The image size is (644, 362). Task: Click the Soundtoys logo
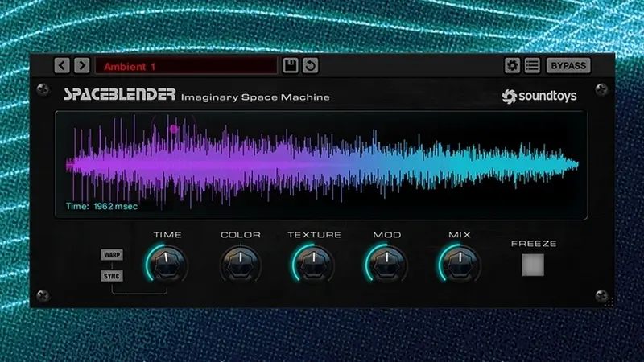pyautogui.click(x=539, y=96)
